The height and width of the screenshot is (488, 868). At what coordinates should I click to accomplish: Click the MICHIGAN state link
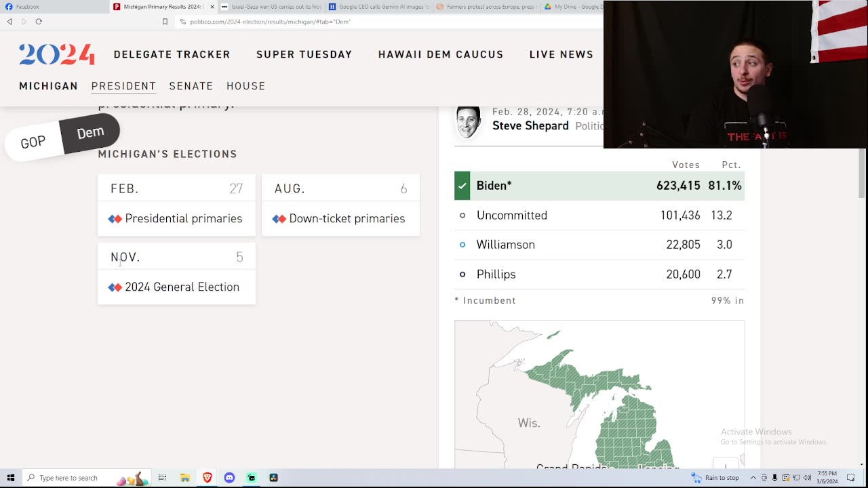click(49, 86)
